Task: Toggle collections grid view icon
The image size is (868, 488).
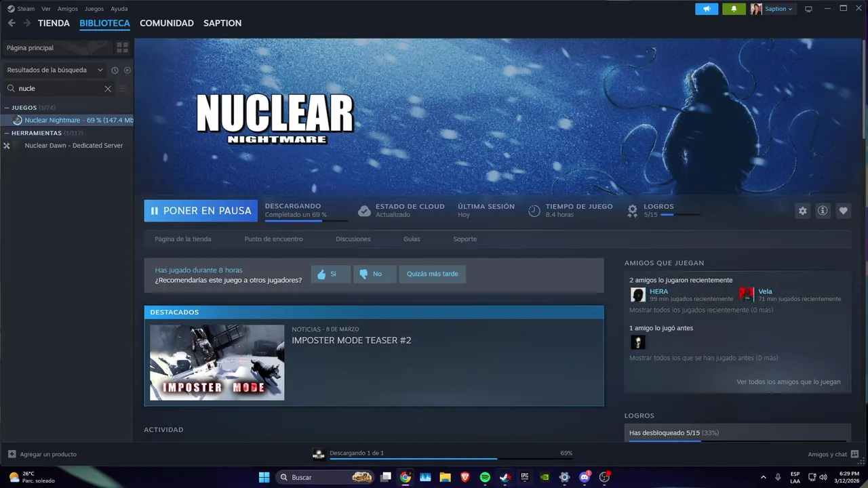Action: (122, 47)
